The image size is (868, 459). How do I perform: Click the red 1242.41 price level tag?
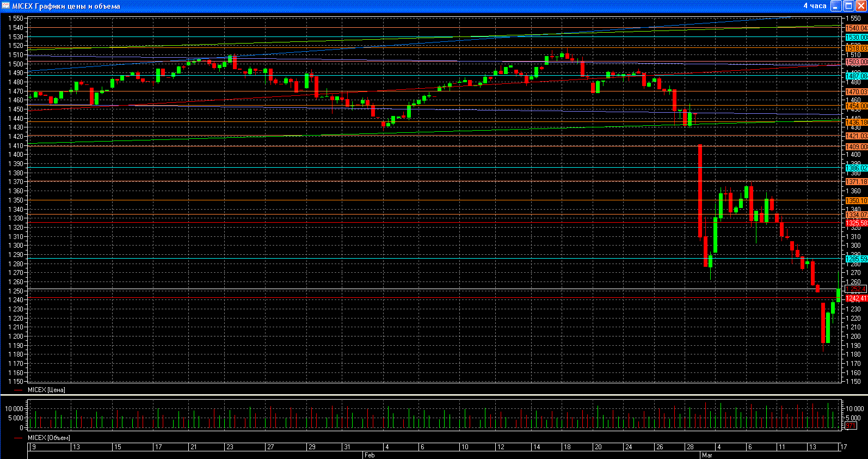[x=856, y=298]
